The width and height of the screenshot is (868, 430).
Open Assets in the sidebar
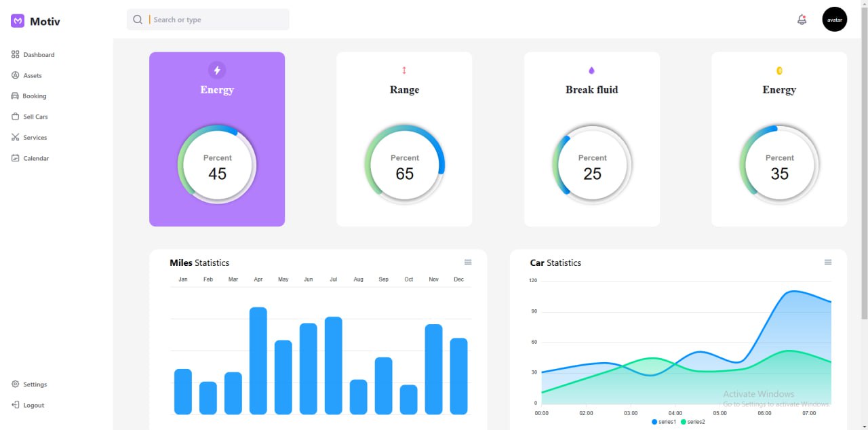(x=27, y=75)
